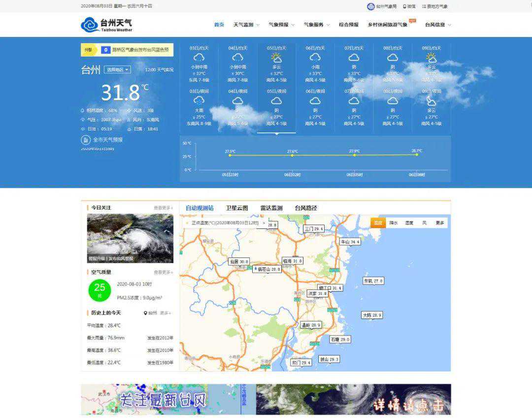Switch to the 卫星云图 tab
532x418 pixels.
237,208
